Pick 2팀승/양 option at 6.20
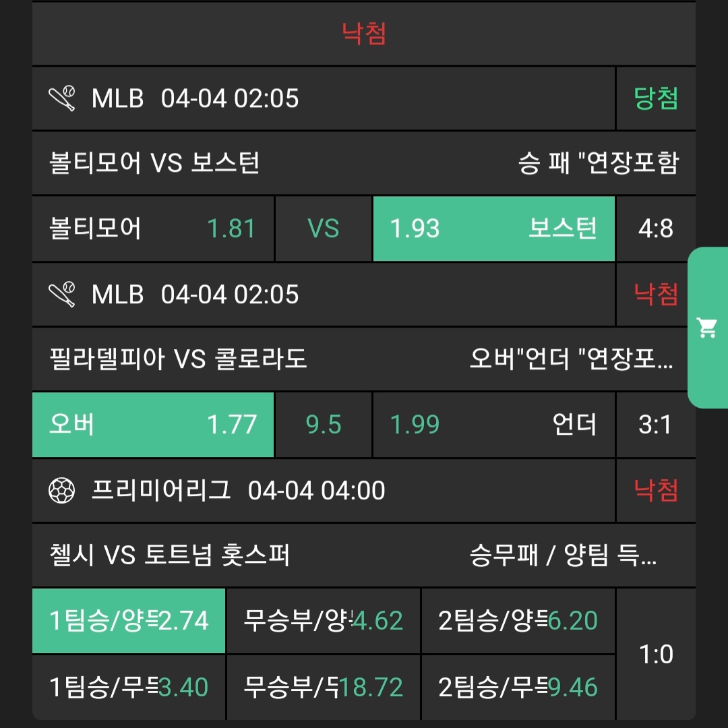The image size is (728, 728). [518, 621]
